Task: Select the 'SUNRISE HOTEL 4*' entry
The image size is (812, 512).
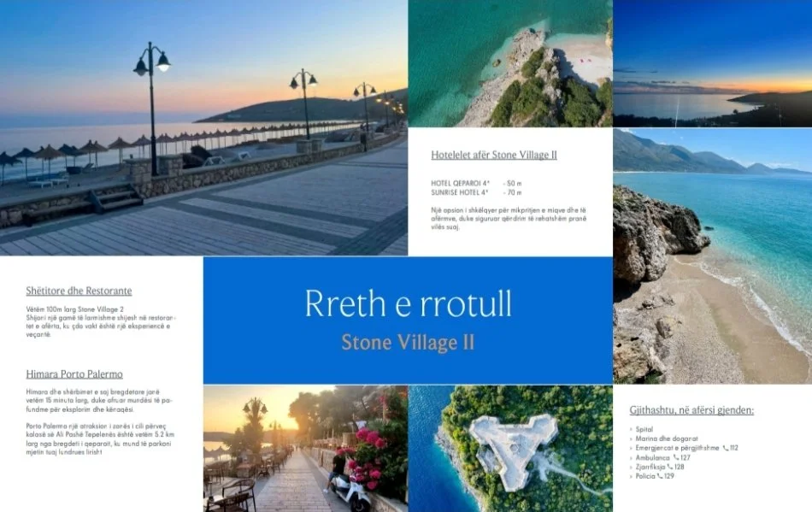Action: 460,192
